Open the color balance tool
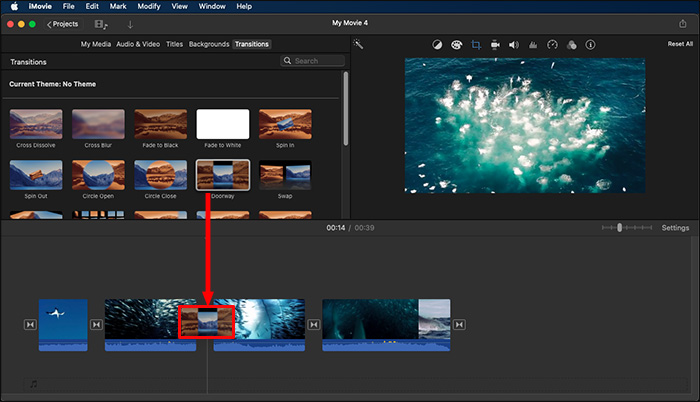Image resolution: width=700 pixels, height=402 pixels. [x=437, y=45]
